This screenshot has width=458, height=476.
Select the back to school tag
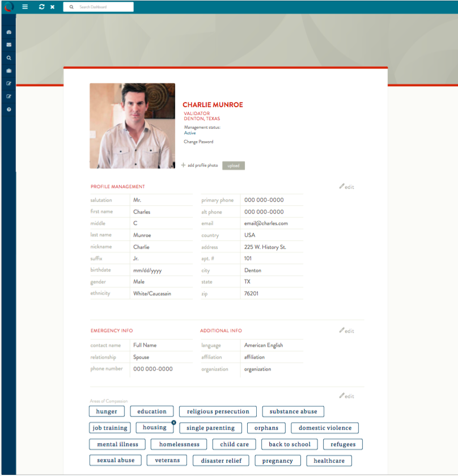(290, 444)
